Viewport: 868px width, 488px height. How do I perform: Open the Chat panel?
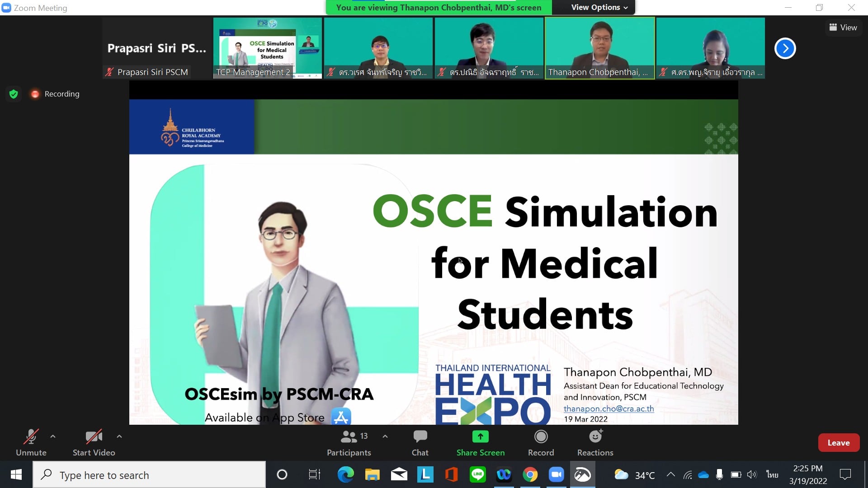[x=420, y=443]
